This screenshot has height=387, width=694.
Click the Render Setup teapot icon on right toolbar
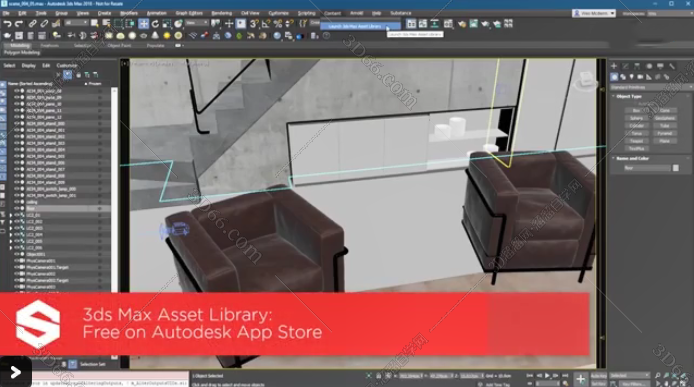(x=462, y=23)
